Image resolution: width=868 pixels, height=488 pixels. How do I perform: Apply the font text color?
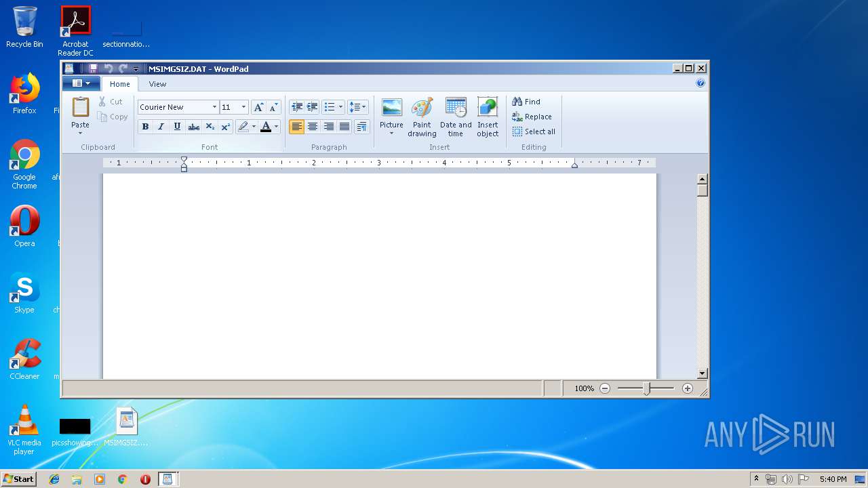266,127
